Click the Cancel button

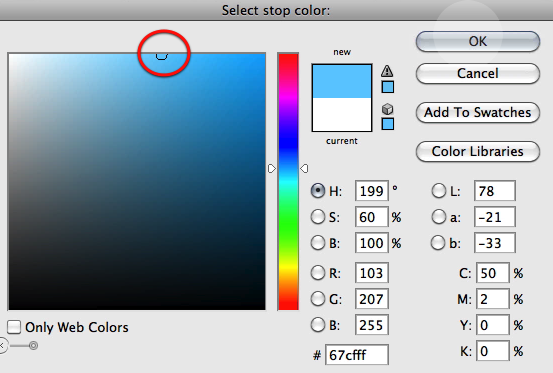pos(478,73)
